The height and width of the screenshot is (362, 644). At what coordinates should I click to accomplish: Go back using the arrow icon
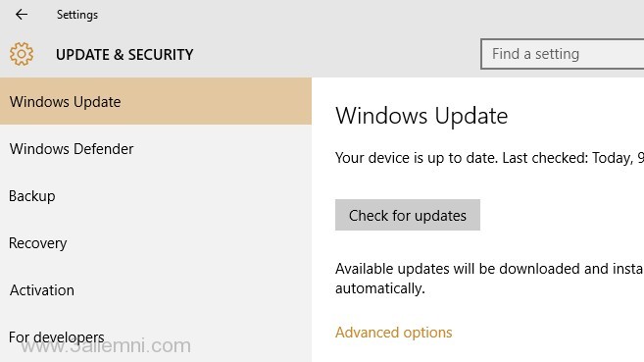click(22, 15)
